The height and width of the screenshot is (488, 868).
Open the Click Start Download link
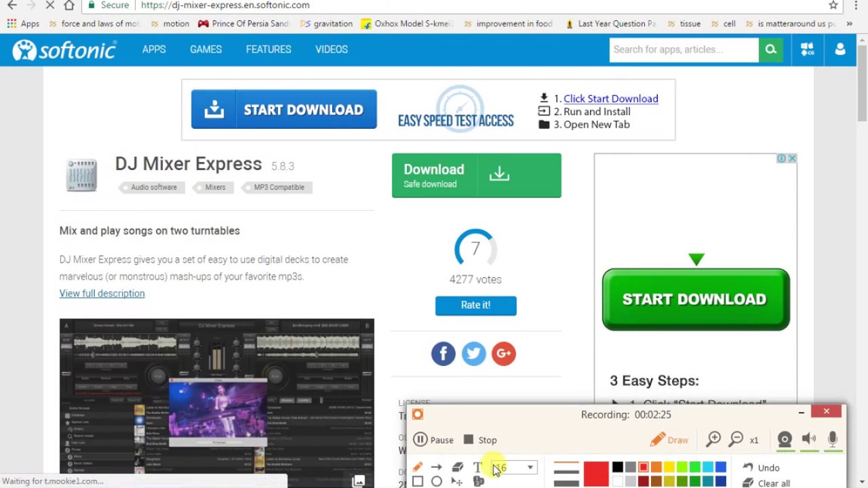[x=610, y=98]
